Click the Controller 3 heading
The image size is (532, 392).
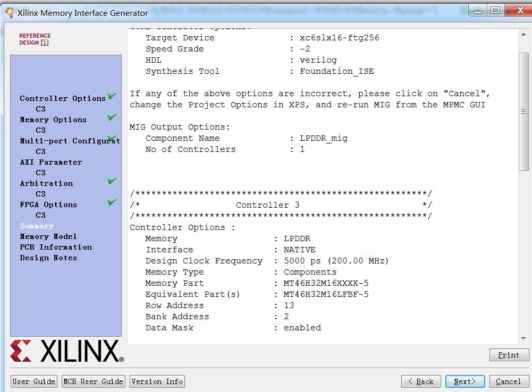268,205
